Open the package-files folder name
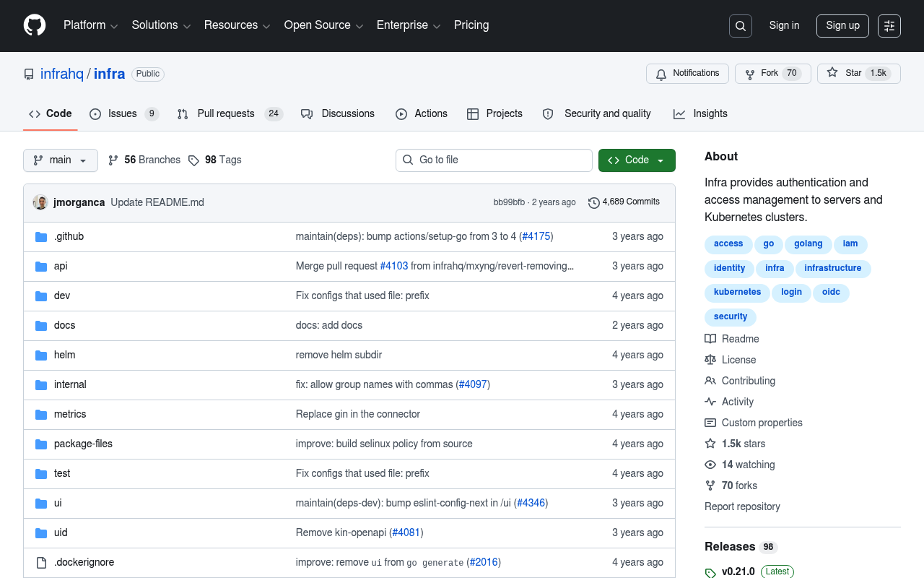This screenshot has width=924, height=578. point(83,444)
